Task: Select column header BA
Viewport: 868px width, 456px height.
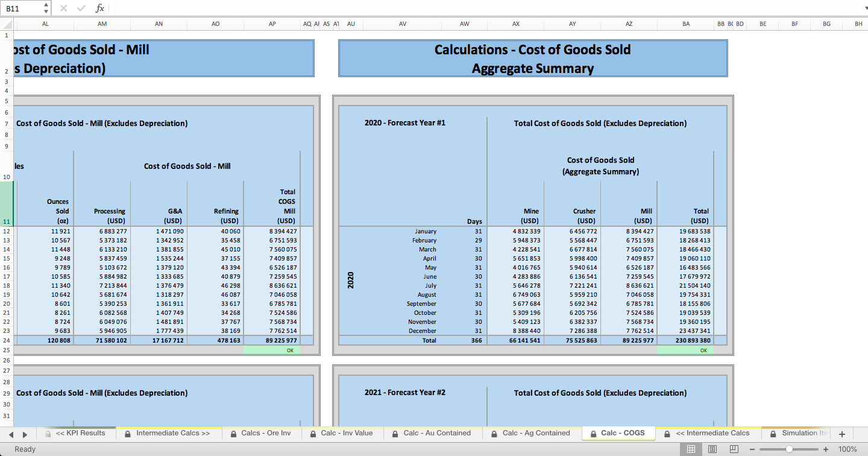Action: [x=686, y=24]
